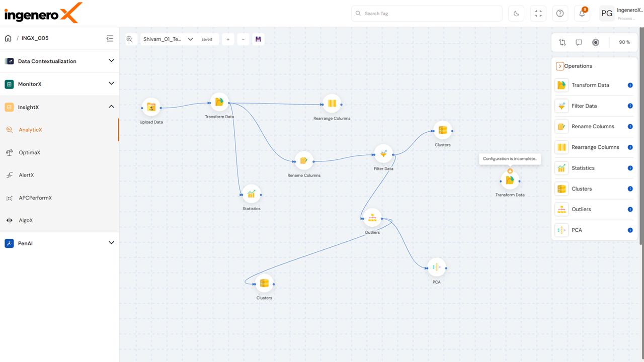Select the Rename Columns node on canvas
This screenshot has width=644, height=362.
point(303,161)
